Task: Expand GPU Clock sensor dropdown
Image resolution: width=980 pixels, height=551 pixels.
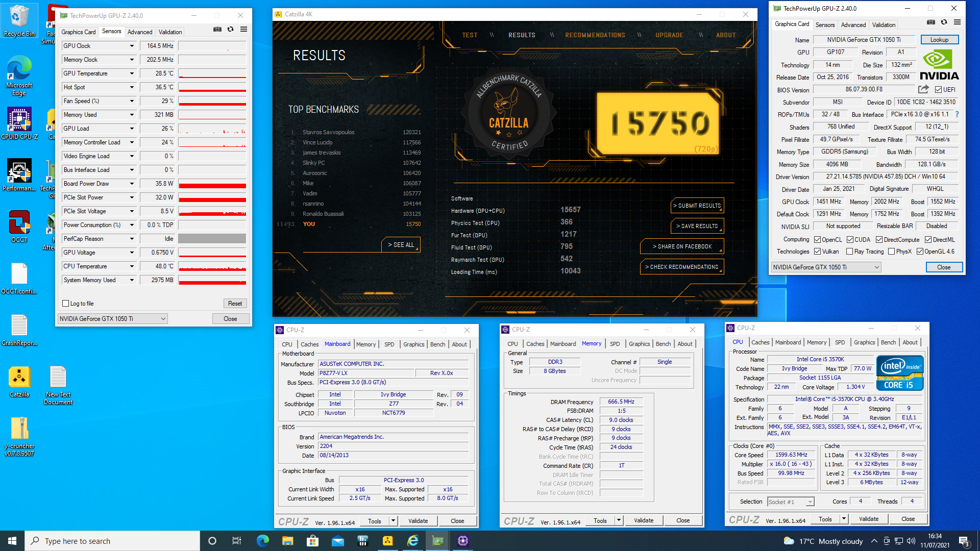Action: click(x=132, y=46)
